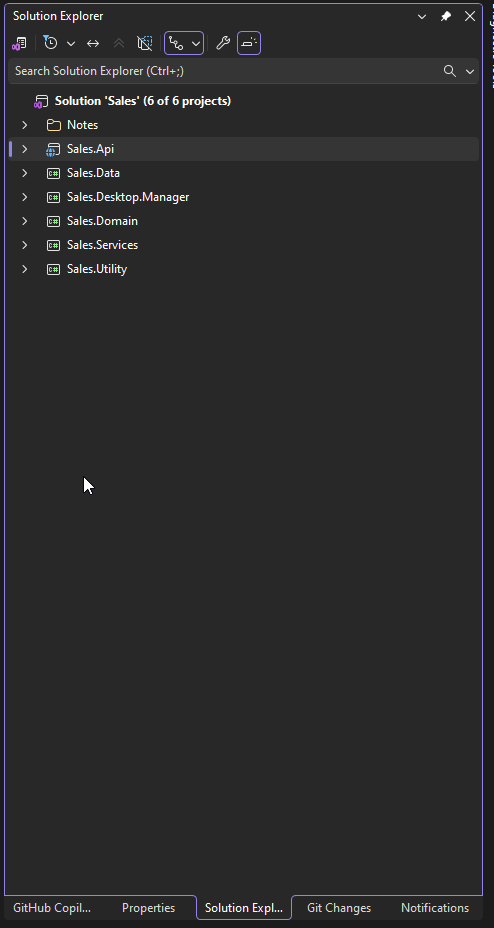Click the search magnifier icon

tap(450, 71)
